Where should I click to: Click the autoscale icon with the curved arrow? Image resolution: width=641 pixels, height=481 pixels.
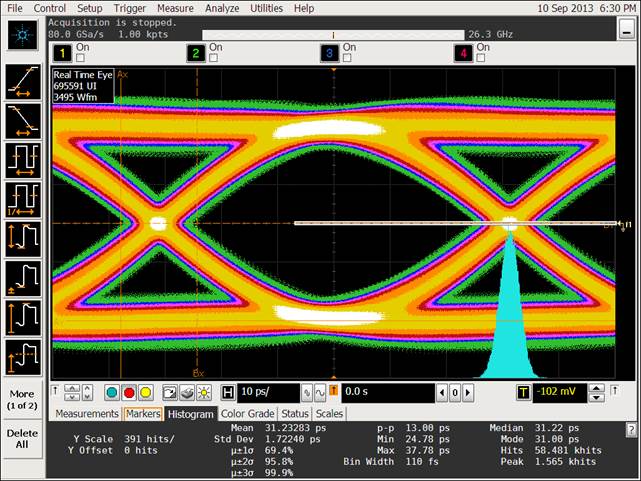[x=169, y=393]
